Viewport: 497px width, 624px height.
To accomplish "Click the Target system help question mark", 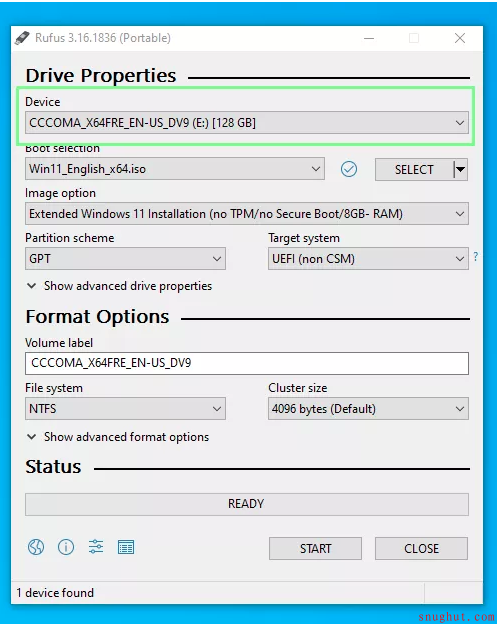I will click(476, 257).
